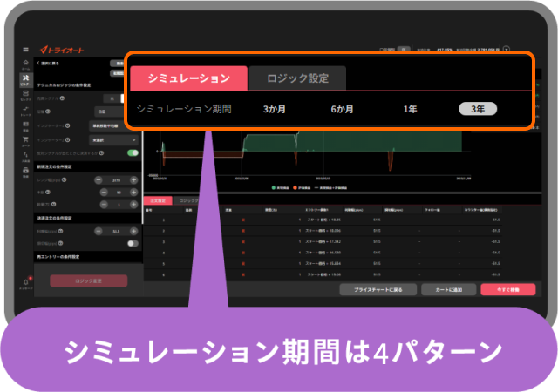The height and width of the screenshot is (392, 558).
Task: Toggle the orange 評価損益 legend item
Action: pos(302,188)
